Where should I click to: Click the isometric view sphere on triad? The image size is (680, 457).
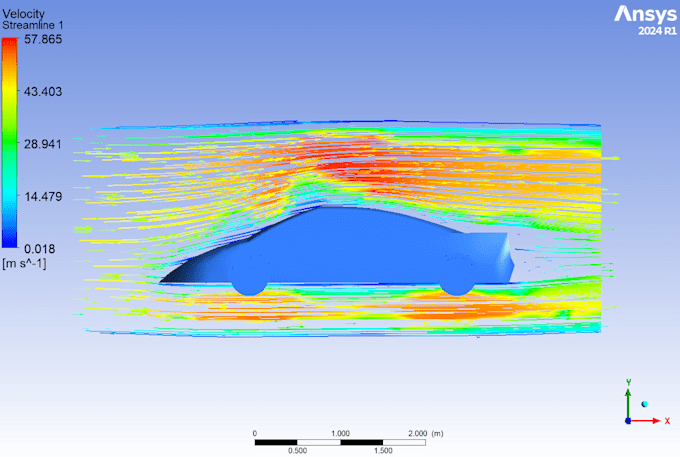tap(644, 404)
